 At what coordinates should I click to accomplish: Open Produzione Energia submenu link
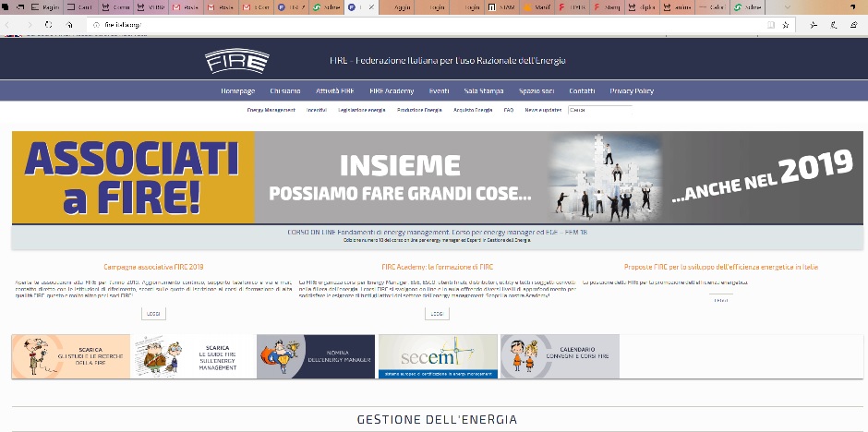point(419,110)
